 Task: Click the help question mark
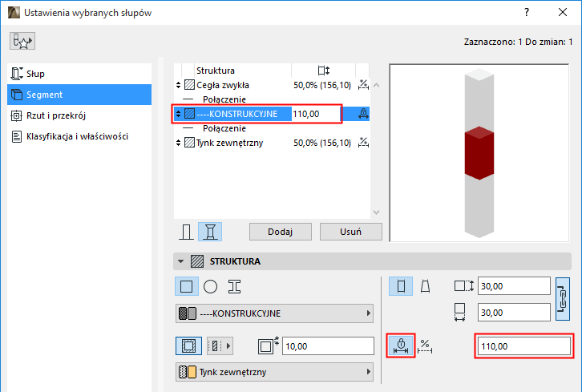(x=527, y=12)
